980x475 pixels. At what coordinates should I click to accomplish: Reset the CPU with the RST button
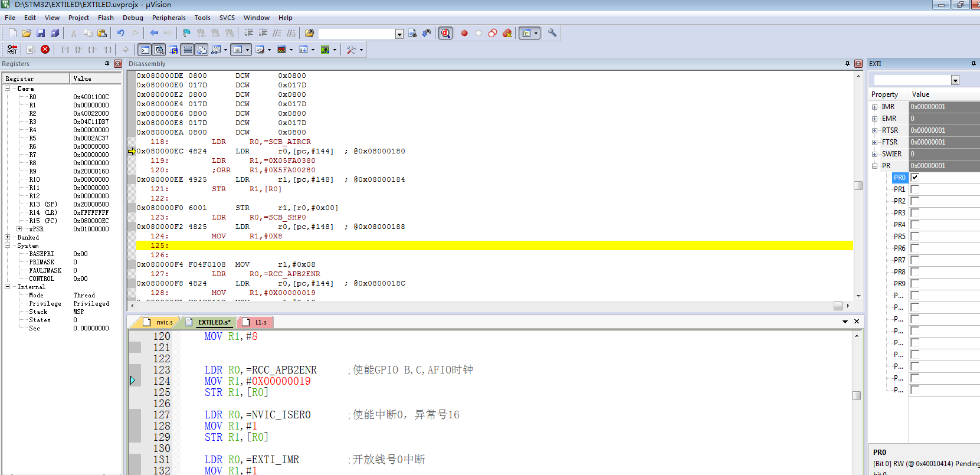[x=12, y=50]
